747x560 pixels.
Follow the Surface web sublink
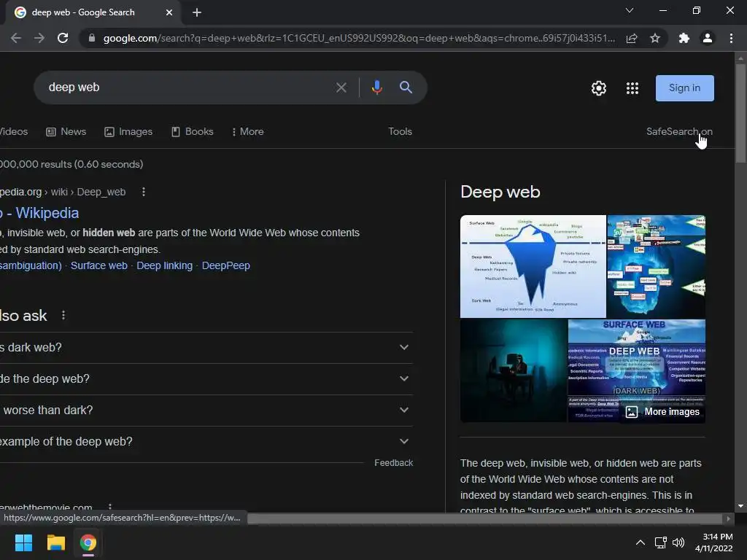(x=99, y=265)
